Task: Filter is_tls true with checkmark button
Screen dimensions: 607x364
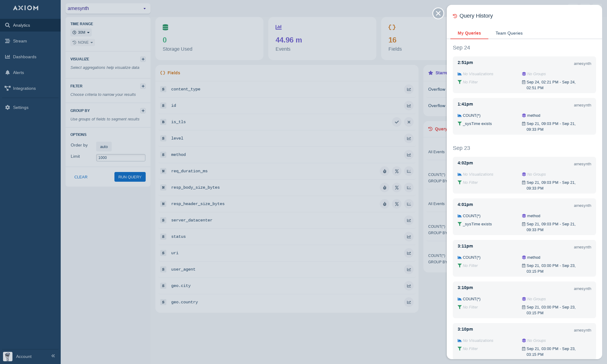Action: pyautogui.click(x=397, y=122)
